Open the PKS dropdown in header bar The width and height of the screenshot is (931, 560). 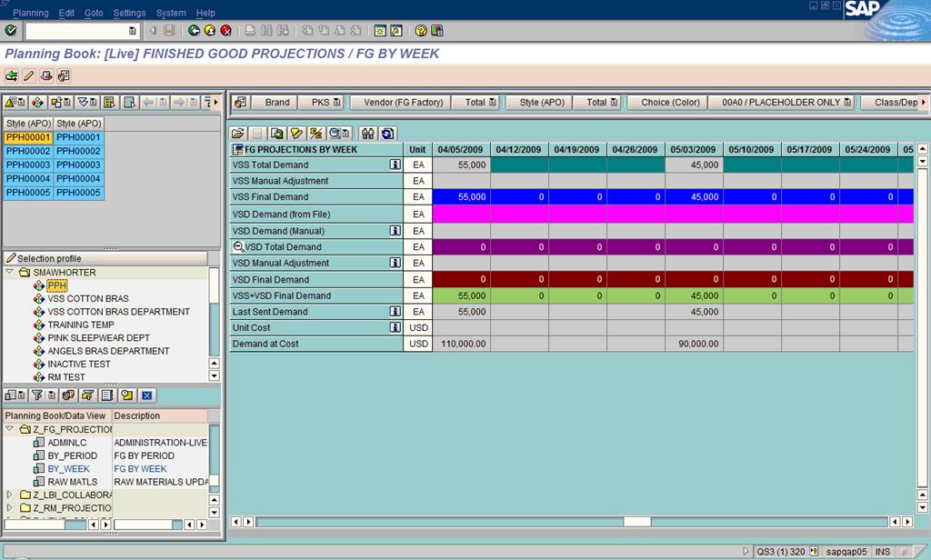pos(336,102)
